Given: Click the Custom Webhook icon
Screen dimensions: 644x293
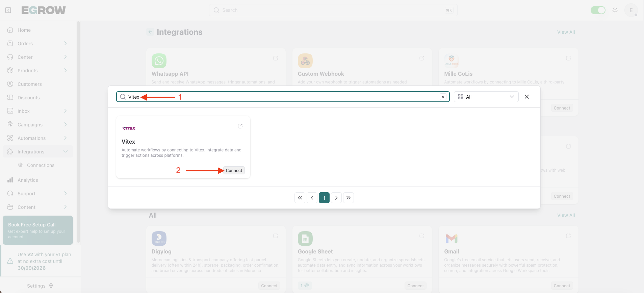Looking at the screenshot, I should tap(305, 61).
